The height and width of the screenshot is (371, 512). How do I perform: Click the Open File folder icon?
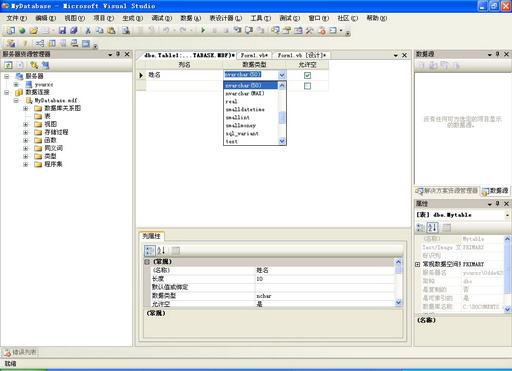coord(33,31)
